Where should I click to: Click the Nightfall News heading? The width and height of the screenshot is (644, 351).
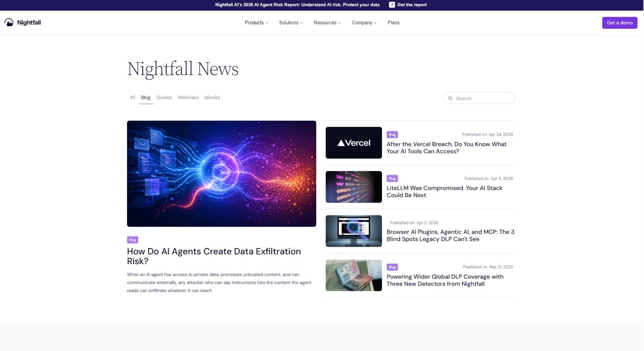point(183,69)
